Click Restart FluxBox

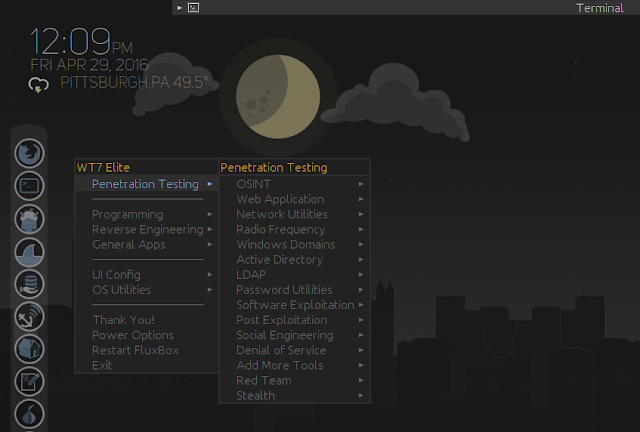click(x=147, y=350)
